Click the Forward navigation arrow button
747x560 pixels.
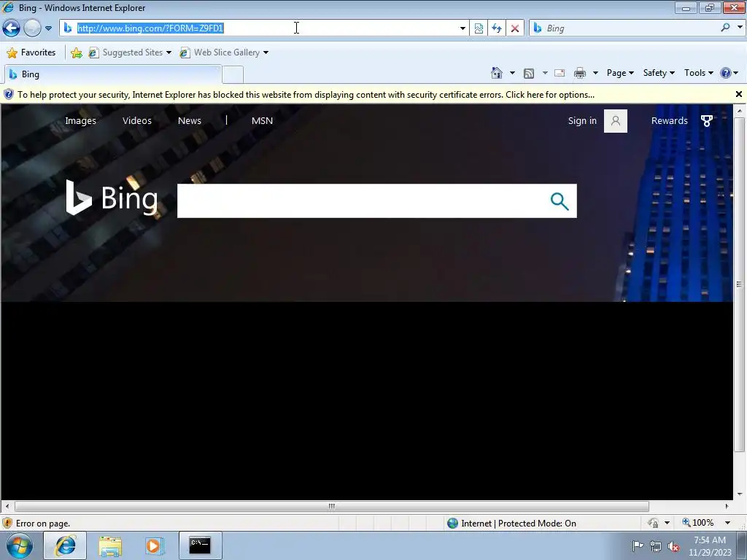(32, 28)
